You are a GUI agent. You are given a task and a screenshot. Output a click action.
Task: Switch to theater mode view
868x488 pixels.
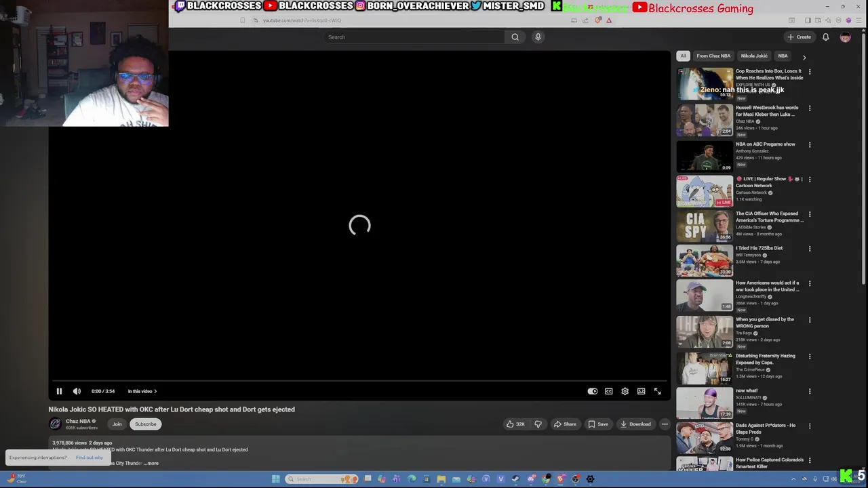tap(641, 391)
